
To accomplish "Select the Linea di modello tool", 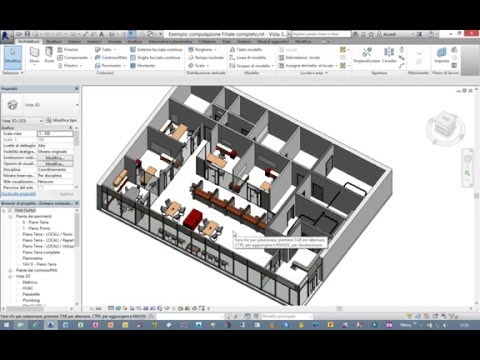I will point(248,58).
